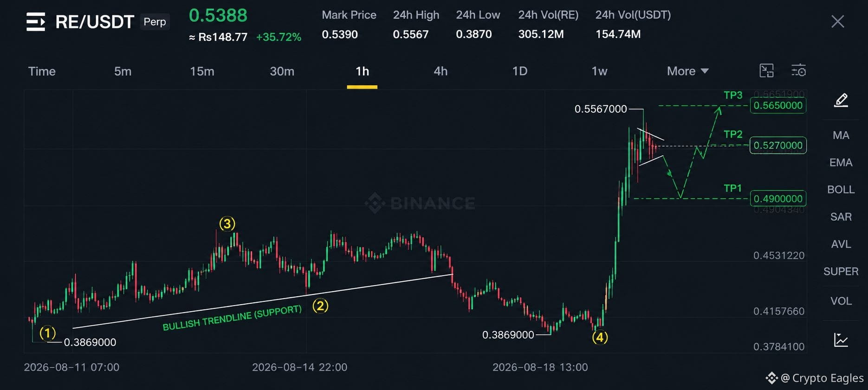The width and height of the screenshot is (868, 390).
Task: Select the 15m timeframe tab
Action: click(202, 71)
